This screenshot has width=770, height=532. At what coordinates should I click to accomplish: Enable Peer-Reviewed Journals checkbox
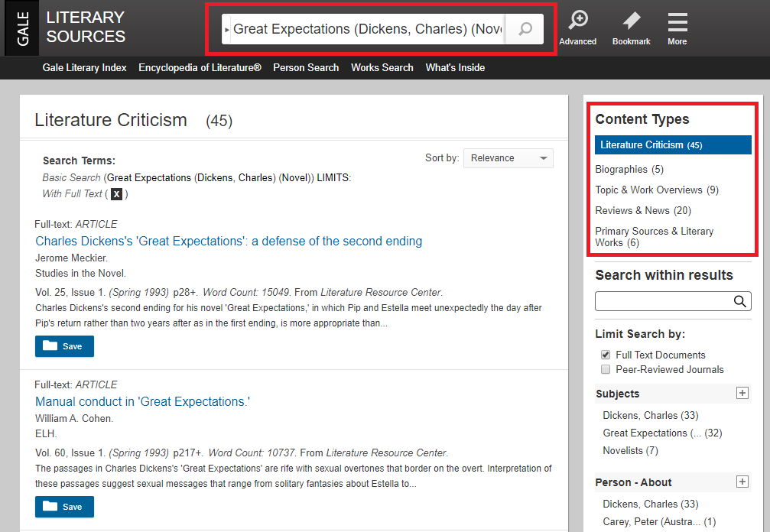click(x=606, y=369)
